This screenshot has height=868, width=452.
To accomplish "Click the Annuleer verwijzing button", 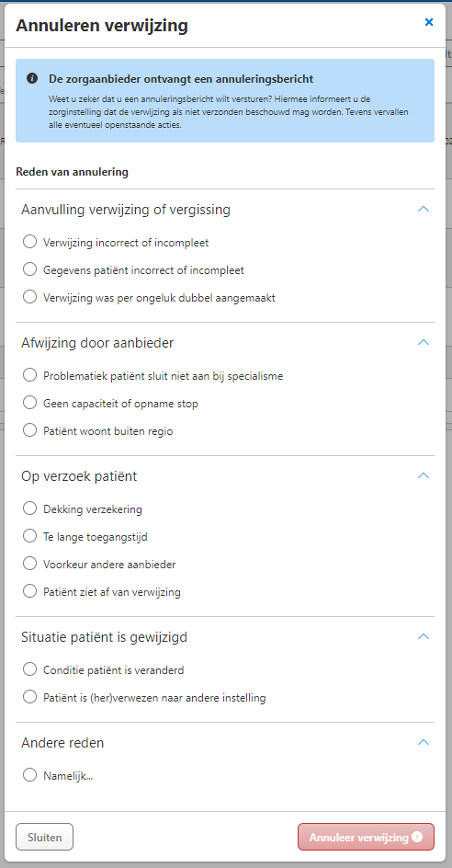I will coord(366,837).
